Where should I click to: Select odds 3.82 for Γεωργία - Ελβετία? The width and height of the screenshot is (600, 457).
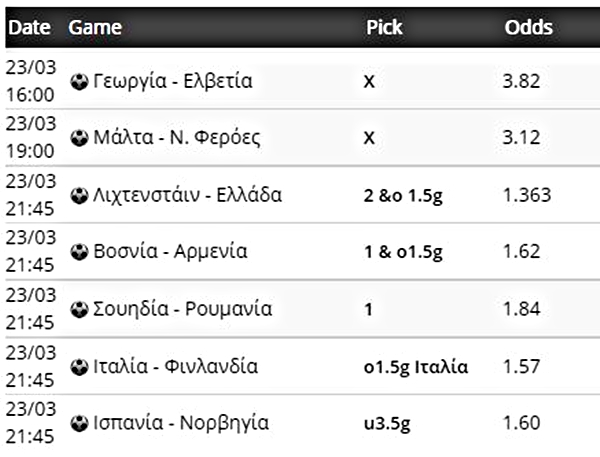pyautogui.click(x=523, y=82)
